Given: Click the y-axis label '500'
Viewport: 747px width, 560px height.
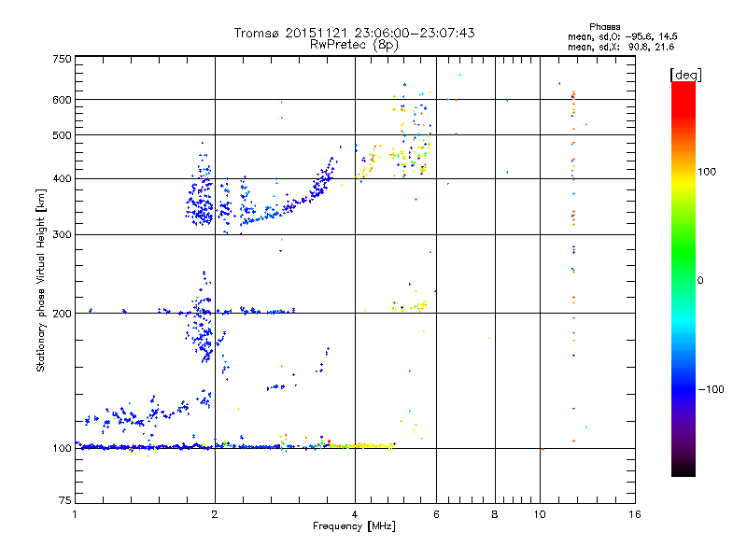Looking at the screenshot, I should point(62,135).
